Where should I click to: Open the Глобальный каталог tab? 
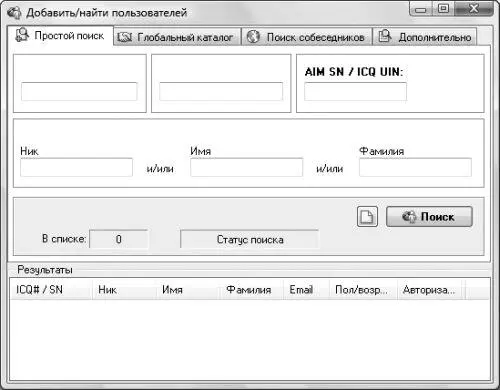(x=177, y=37)
